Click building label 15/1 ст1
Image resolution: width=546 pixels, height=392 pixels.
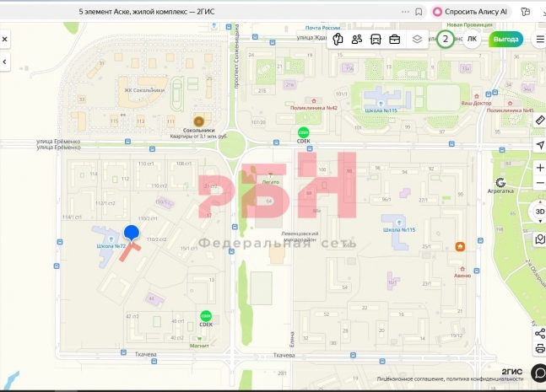pyautogui.click(x=189, y=249)
